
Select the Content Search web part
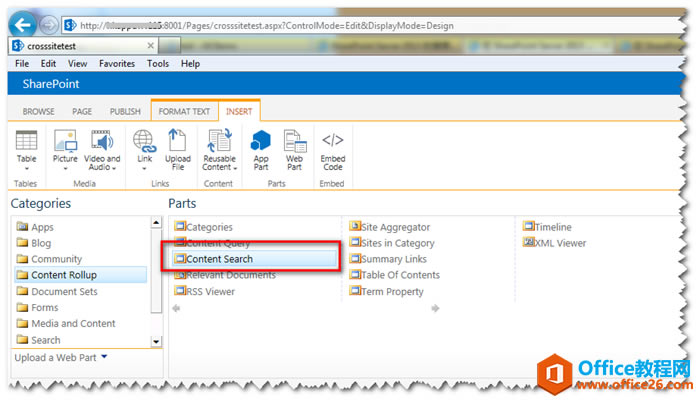click(x=255, y=259)
